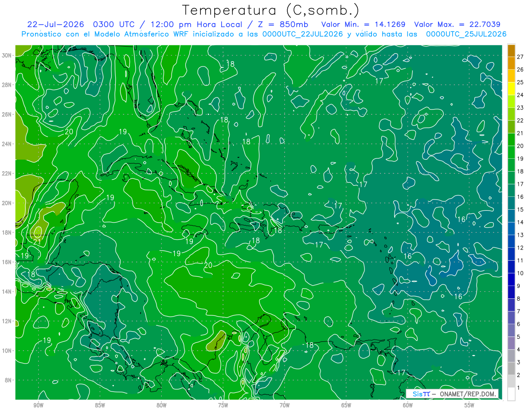Screen dimensions: 532x411
Task: Click 'Valor Max. = 22.7039' text
Action: point(458,24)
